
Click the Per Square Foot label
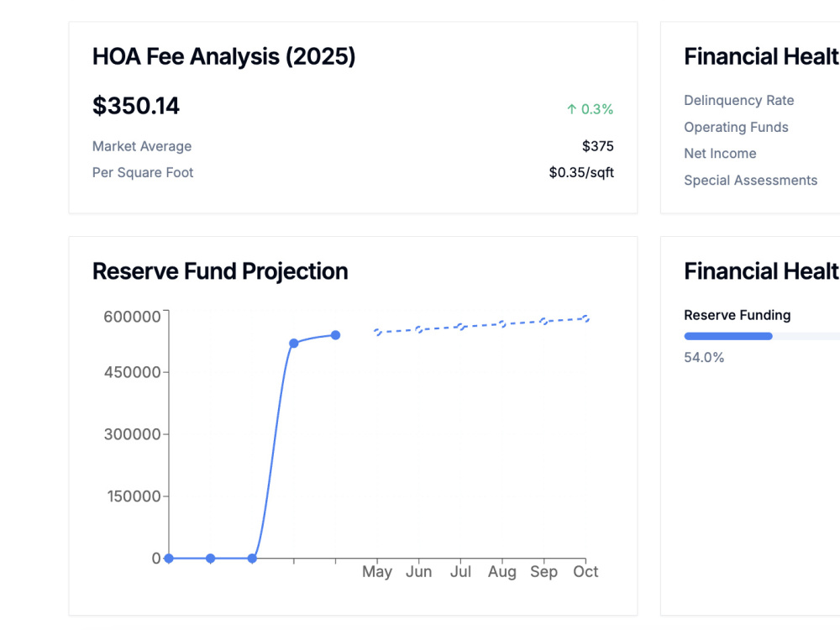click(143, 172)
